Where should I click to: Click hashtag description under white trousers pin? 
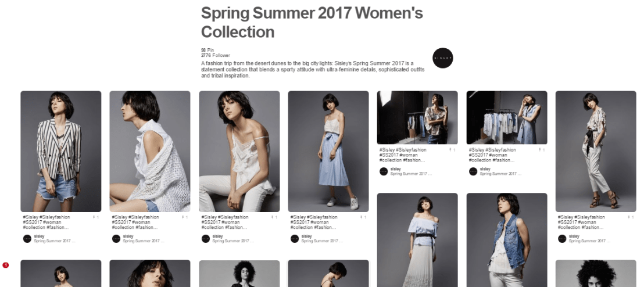pos(581,222)
